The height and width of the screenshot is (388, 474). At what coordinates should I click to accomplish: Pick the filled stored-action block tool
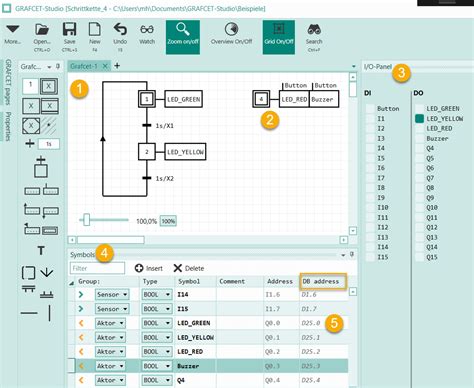tap(51, 230)
